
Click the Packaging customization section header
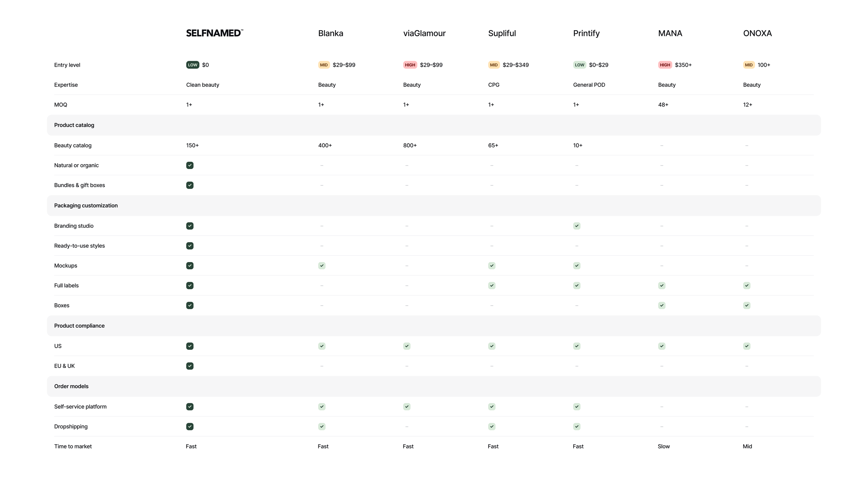86,205
